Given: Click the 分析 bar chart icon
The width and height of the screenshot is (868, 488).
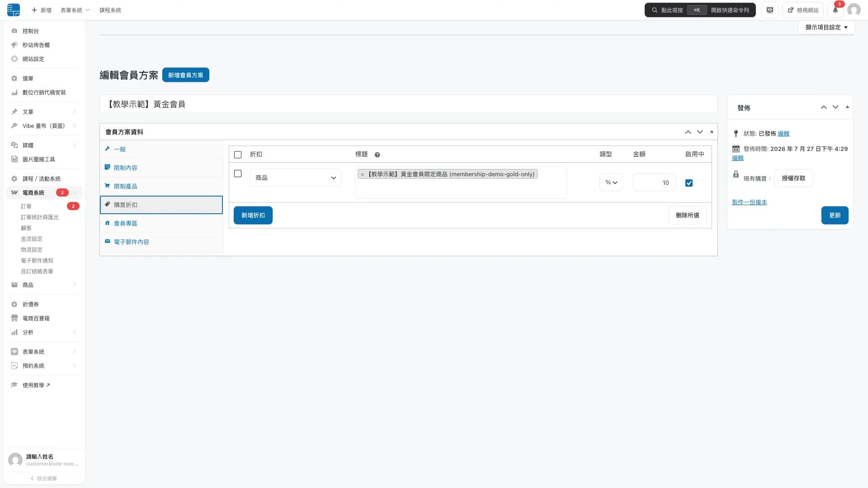Looking at the screenshot, I should (x=14, y=333).
